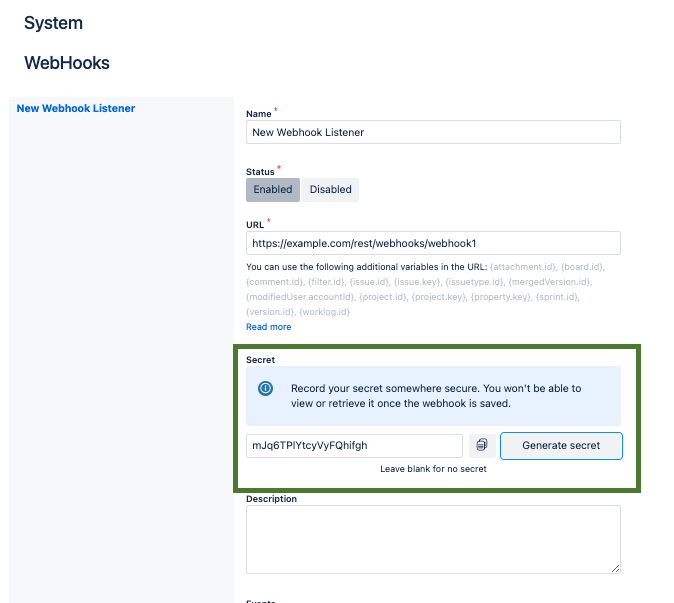Click the info icon in the secret notice
Viewport: 674px width, 603px height.
pyautogui.click(x=265, y=389)
